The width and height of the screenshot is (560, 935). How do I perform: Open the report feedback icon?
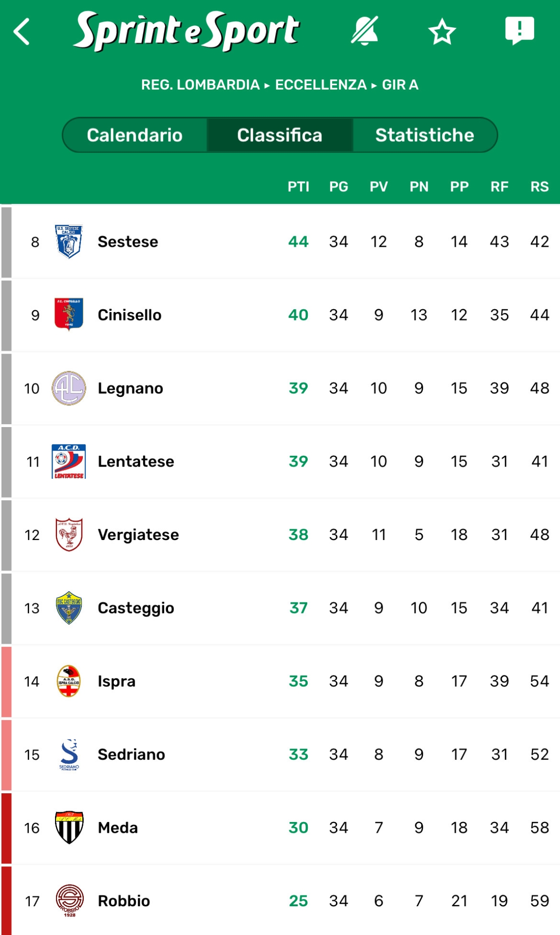click(x=520, y=31)
